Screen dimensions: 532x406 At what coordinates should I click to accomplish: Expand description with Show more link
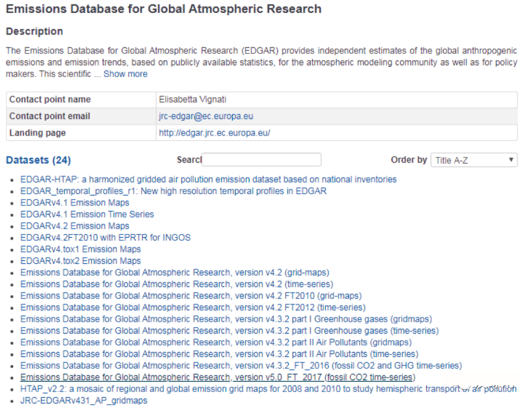coord(125,74)
